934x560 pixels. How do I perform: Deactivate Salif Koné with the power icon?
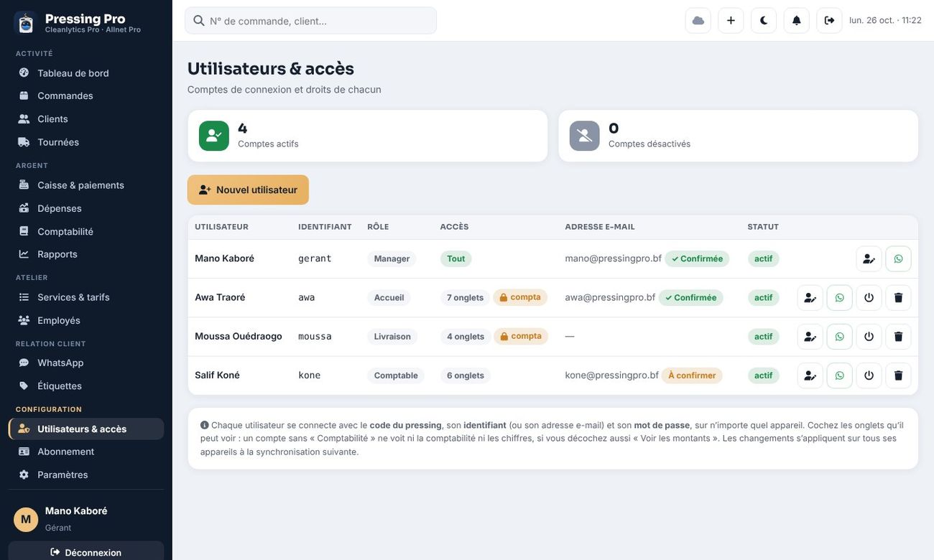pyautogui.click(x=869, y=375)
